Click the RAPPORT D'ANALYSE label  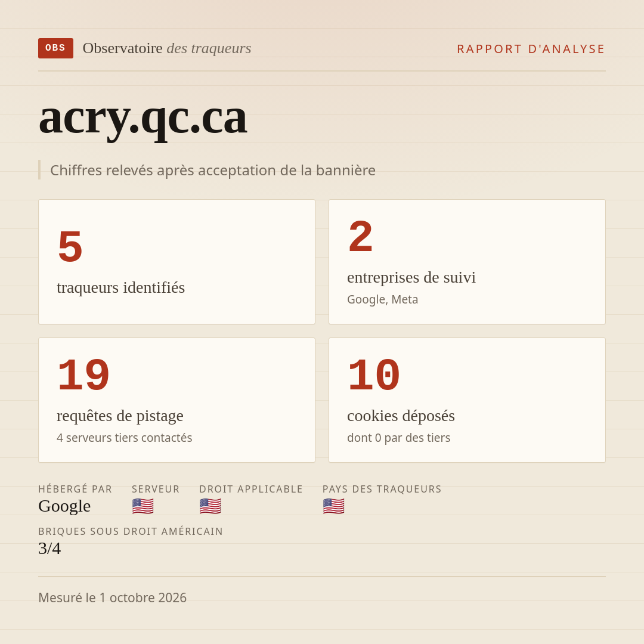click(x=531, y=49)
